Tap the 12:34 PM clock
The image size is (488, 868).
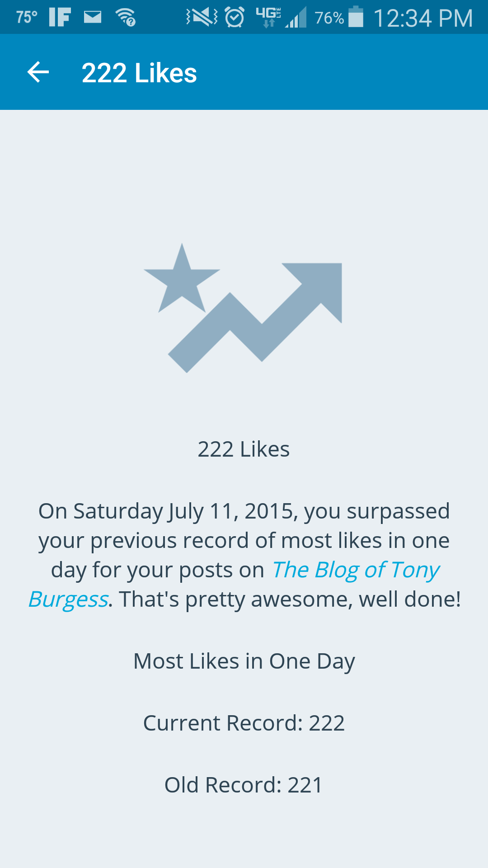coord(423,18)
